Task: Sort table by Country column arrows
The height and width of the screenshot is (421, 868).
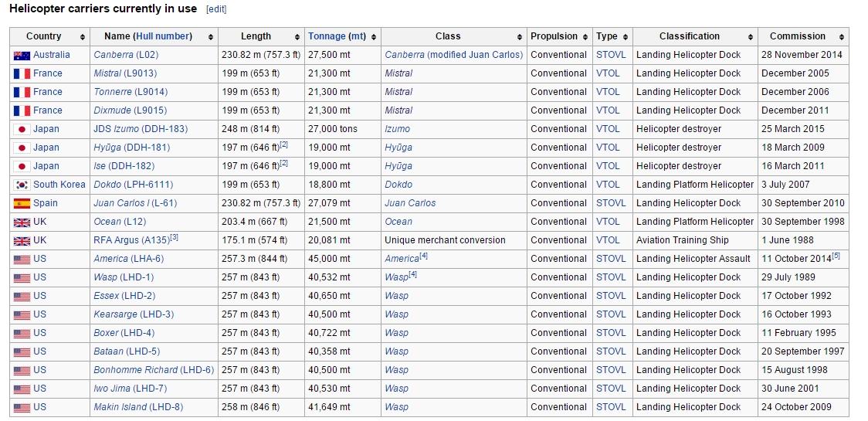Action: click(x=83, y=37)
